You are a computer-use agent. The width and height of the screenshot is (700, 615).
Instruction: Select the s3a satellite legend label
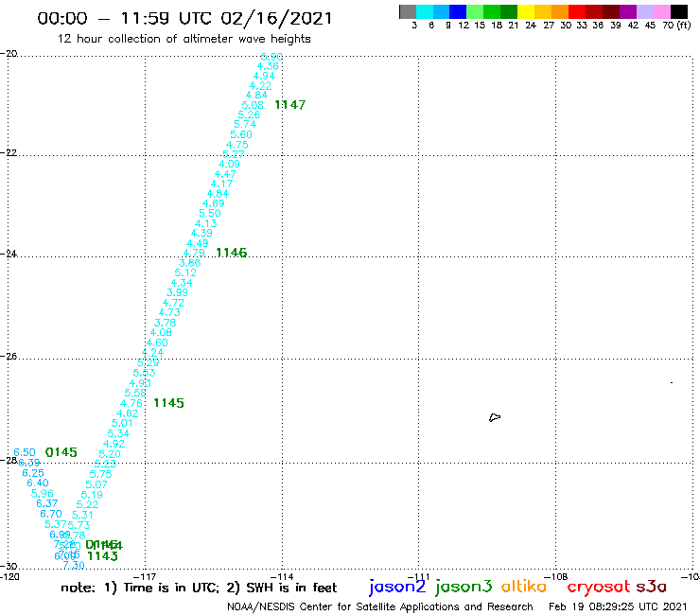652,587
